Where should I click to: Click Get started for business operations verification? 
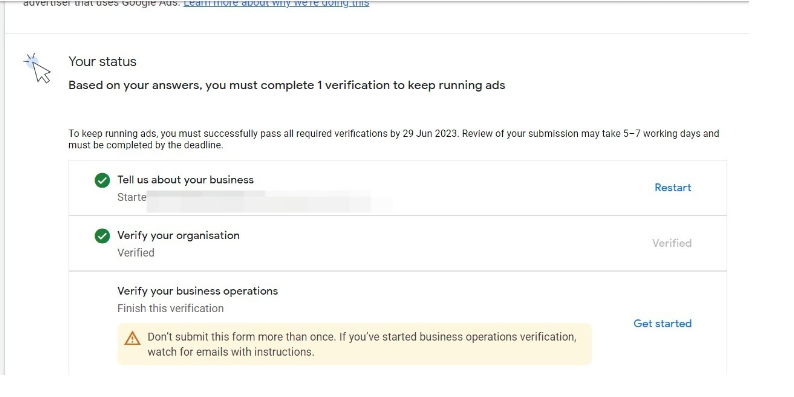pyautogui.click(x=662, y=324)
